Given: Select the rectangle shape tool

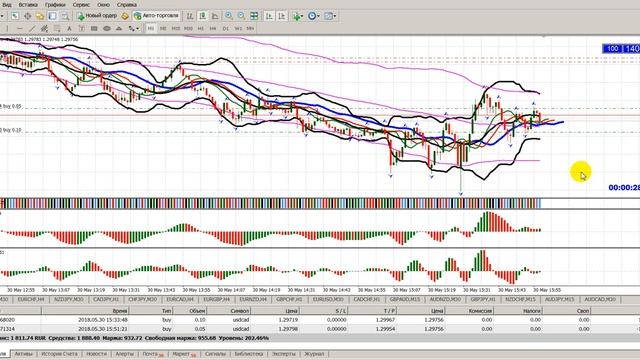Looking at the screenshot, I should tap(94, 29).
